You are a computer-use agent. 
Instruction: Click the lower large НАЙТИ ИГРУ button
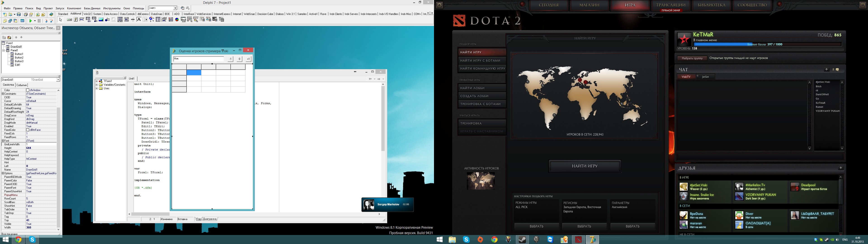pos(585,166)
